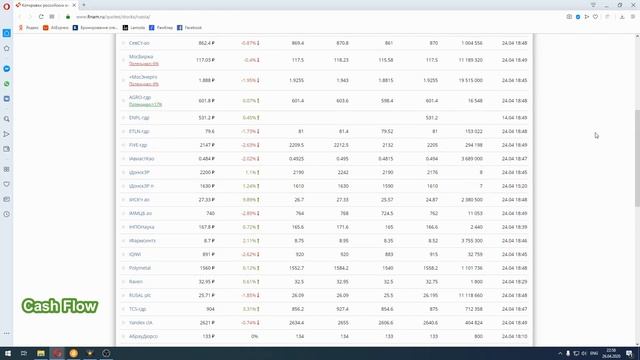Open green Потенциал link under AGRO-гдр
Image resolution: width=640 pixels, height=360 pixels.
click(146, 104)
